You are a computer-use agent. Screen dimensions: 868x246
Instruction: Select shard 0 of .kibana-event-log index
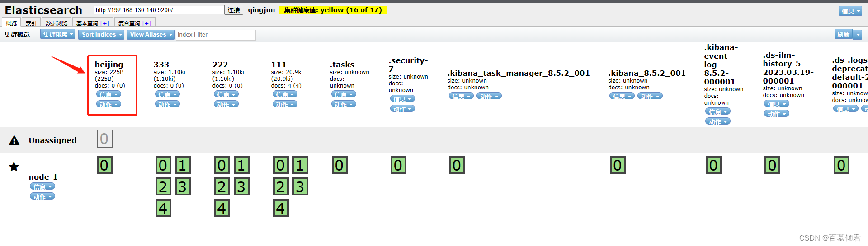coord(714,165)
